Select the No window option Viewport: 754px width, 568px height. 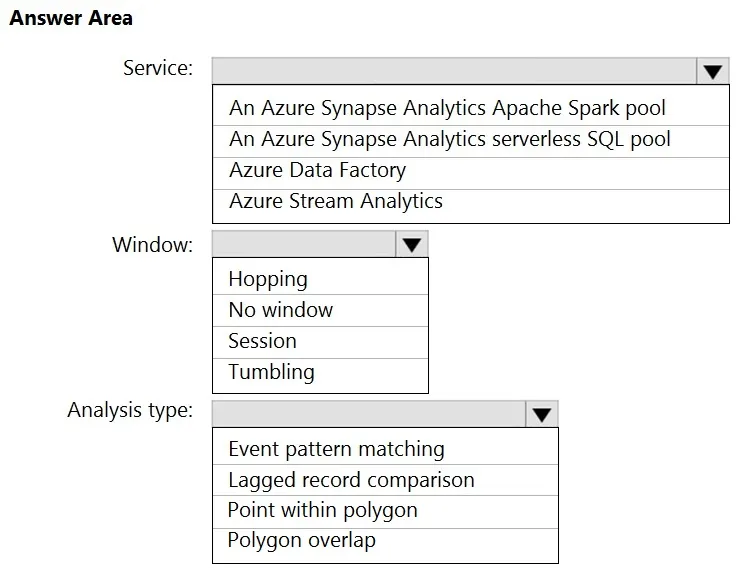coord(320,310)
